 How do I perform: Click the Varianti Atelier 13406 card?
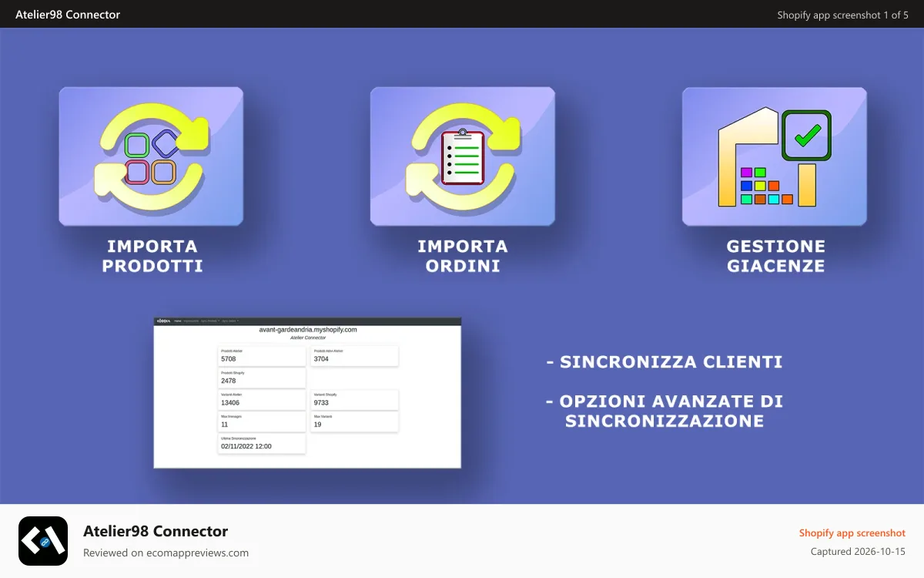point(262,400)
